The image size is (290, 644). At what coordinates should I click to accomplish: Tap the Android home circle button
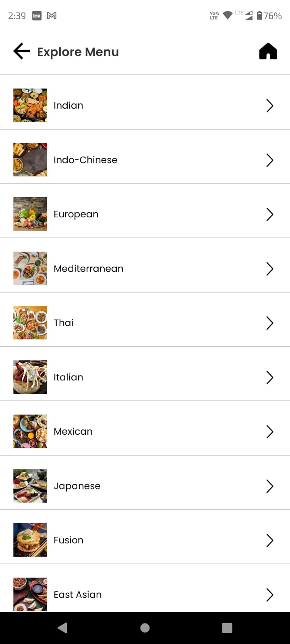tap(145, 628)
